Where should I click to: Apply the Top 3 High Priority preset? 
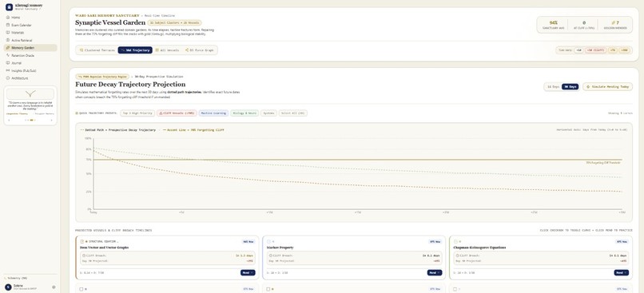pos(137,113)
